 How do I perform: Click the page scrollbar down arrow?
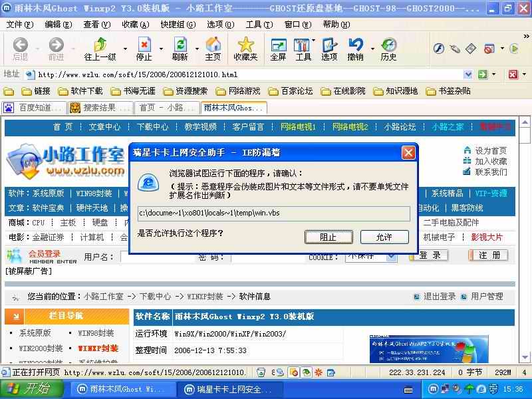525,357
